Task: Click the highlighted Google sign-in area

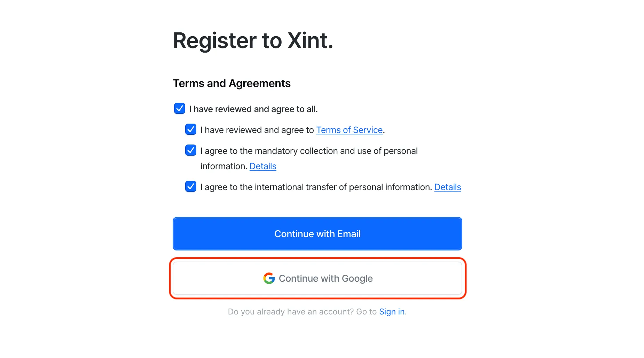Action: pos(317,278)
